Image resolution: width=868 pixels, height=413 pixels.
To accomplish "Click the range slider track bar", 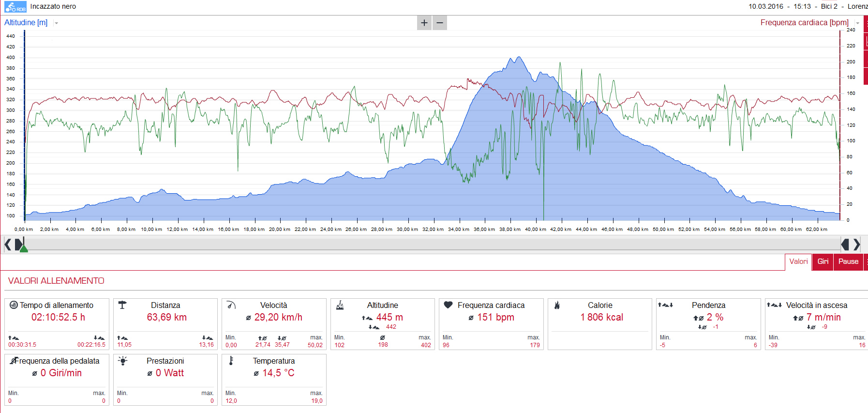I will 432,245.
